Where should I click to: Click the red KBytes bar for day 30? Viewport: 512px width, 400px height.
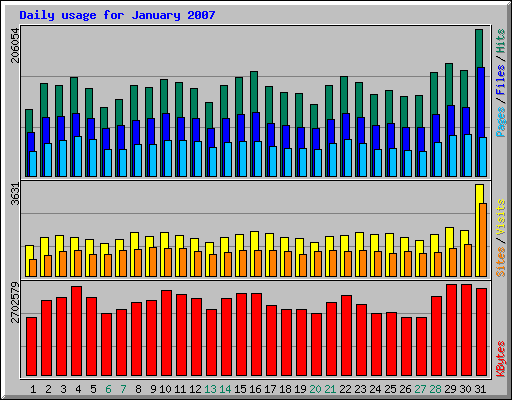[x=466, y=330]
